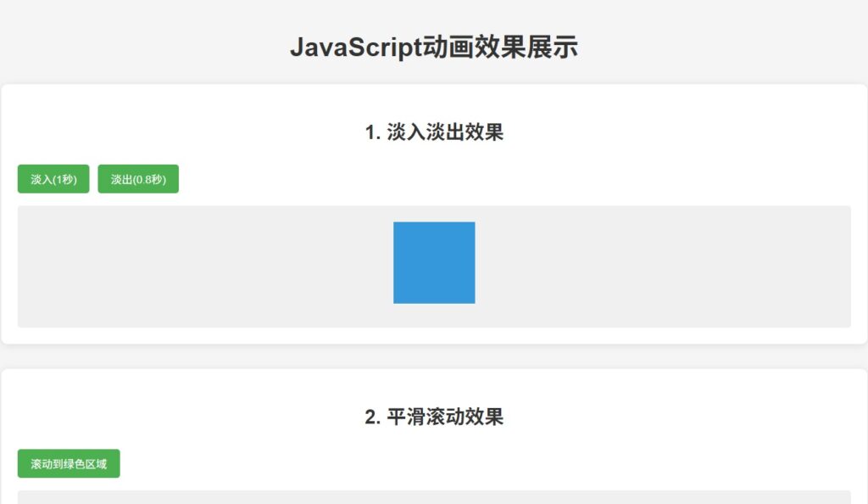Screen dimensions: 868x504
Task: Click the number 1. in the fade heading
Action: 372,132
